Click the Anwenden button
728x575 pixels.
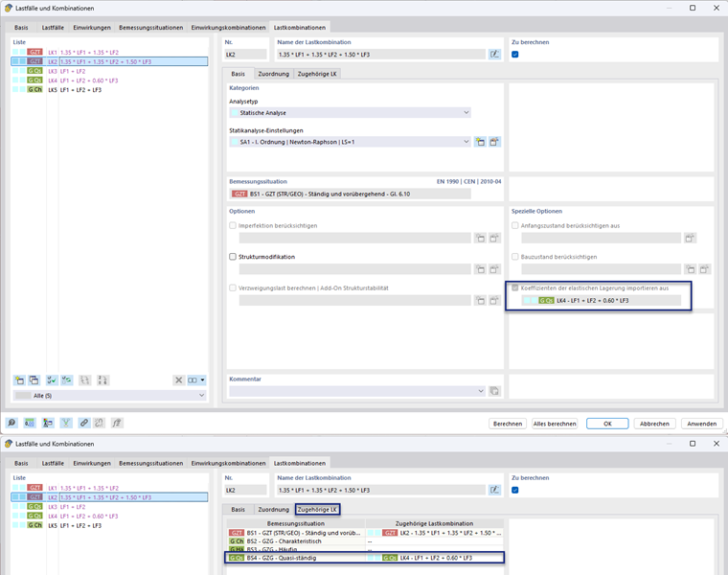tap(702, 424)
